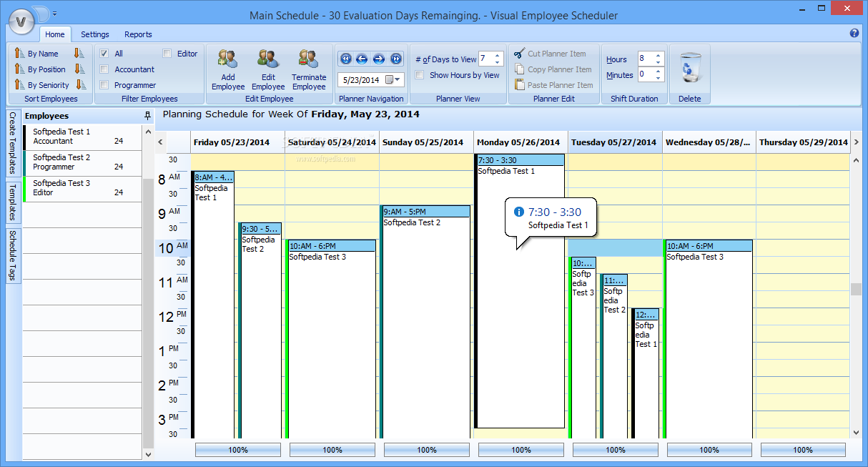Switch to the Home ribbon tab

(54, 34)
